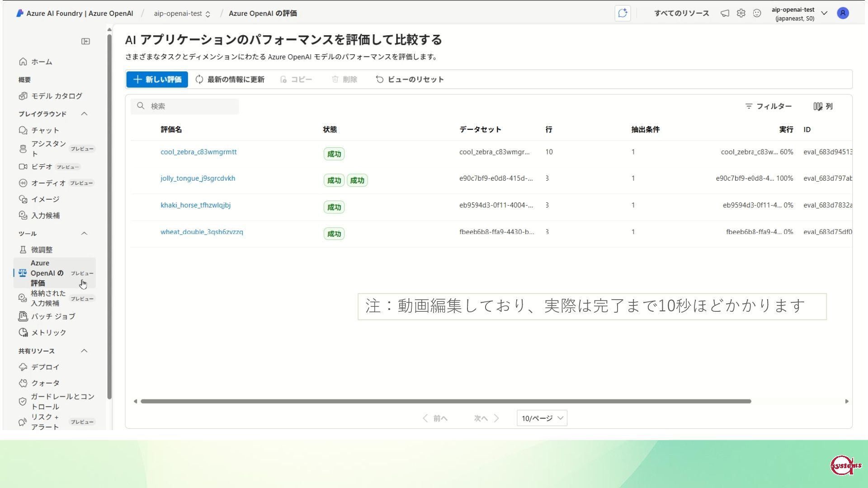
Task: Click the ガードレールとコントロール shield icon
Action: pyautogui.click(x=23, y=401)
